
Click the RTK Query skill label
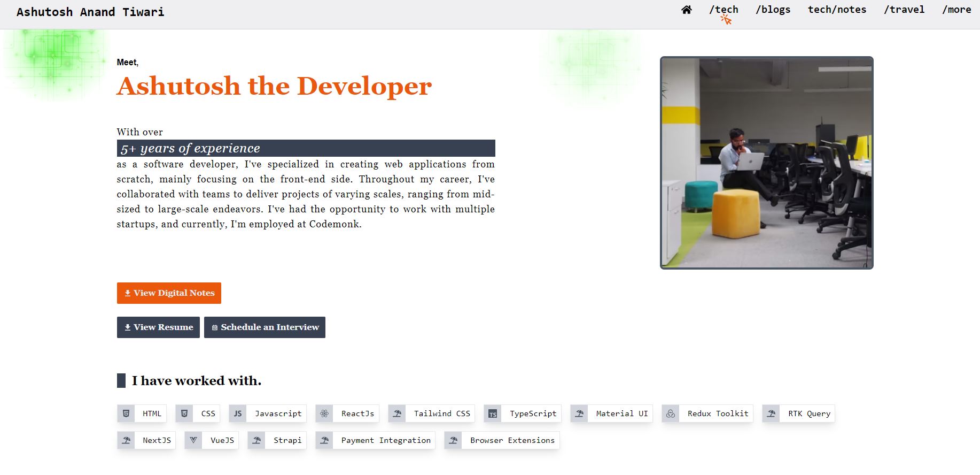(809, 413)
